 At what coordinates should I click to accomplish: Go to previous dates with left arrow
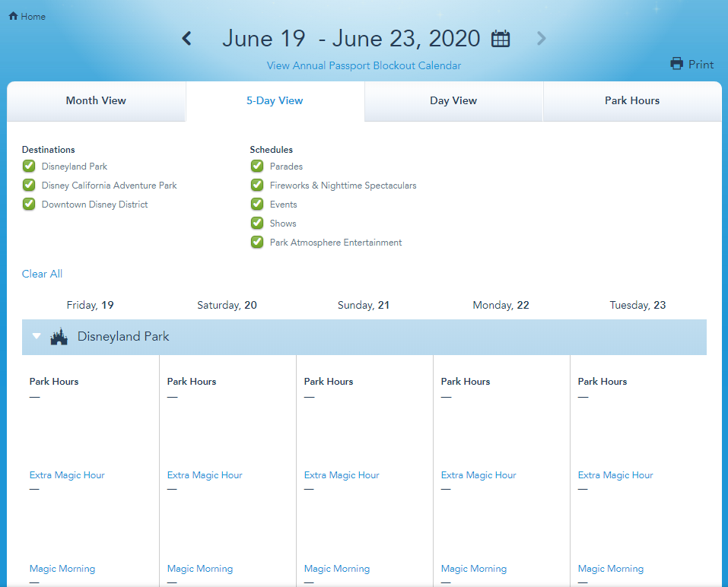click(x=187, y=39)
